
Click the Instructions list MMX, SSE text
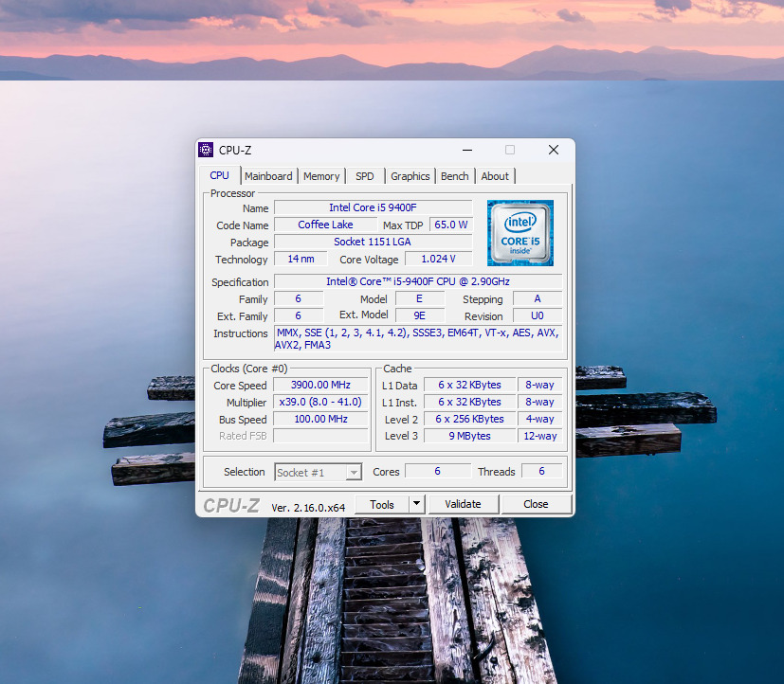pos(418,339)
